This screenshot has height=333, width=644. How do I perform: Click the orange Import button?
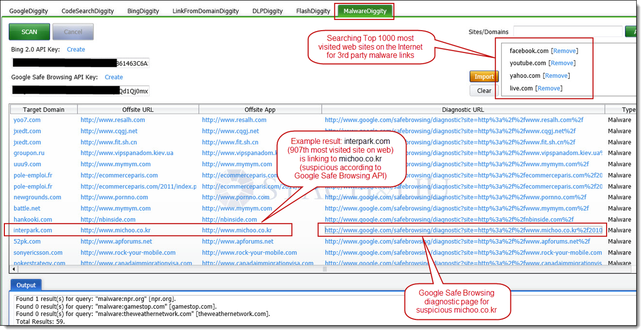click(x=484, y=77)
